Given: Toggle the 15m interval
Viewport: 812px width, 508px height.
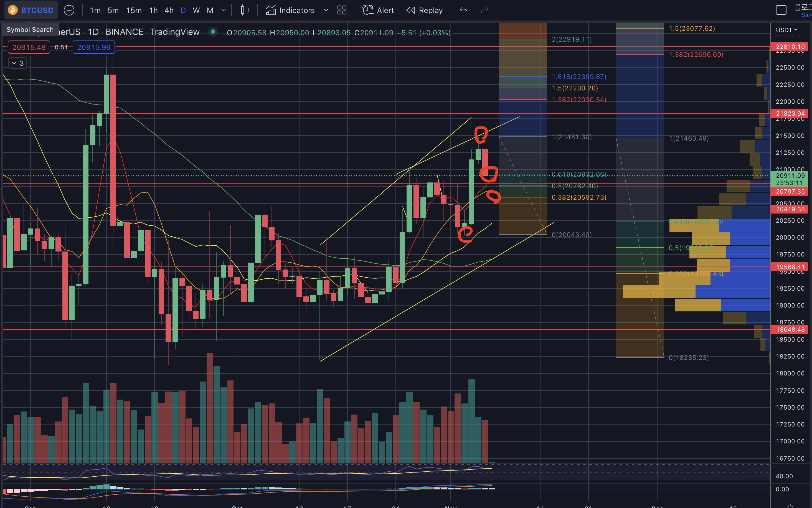Looking at the screenshot, I should tap(134, 10).
